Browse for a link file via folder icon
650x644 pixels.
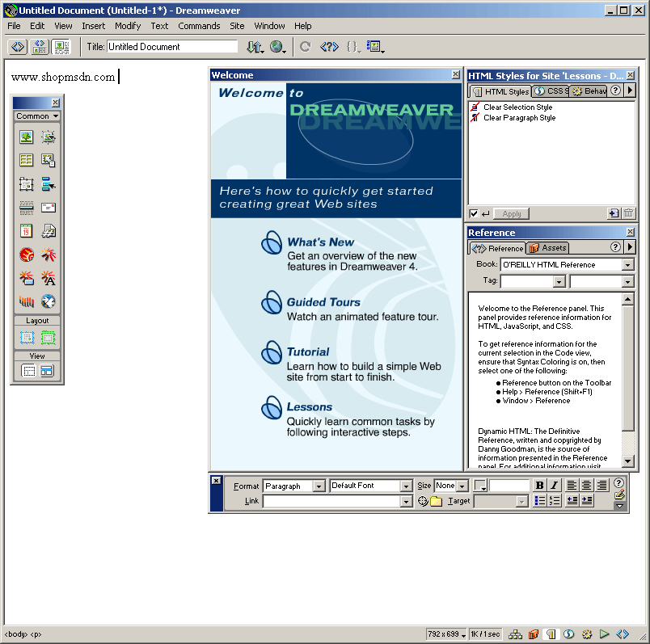(436, 501)
